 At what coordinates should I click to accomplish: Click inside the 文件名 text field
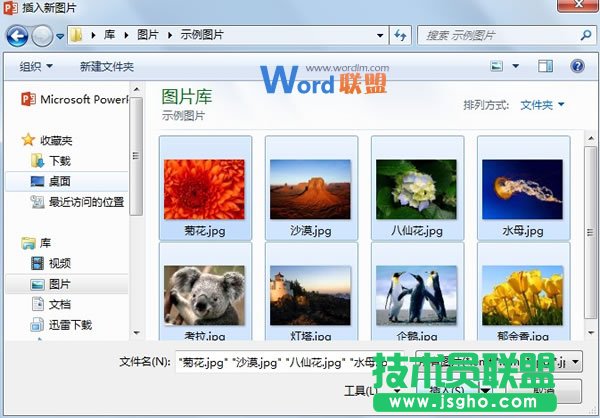pyautogui.click(x=290, y=362)
